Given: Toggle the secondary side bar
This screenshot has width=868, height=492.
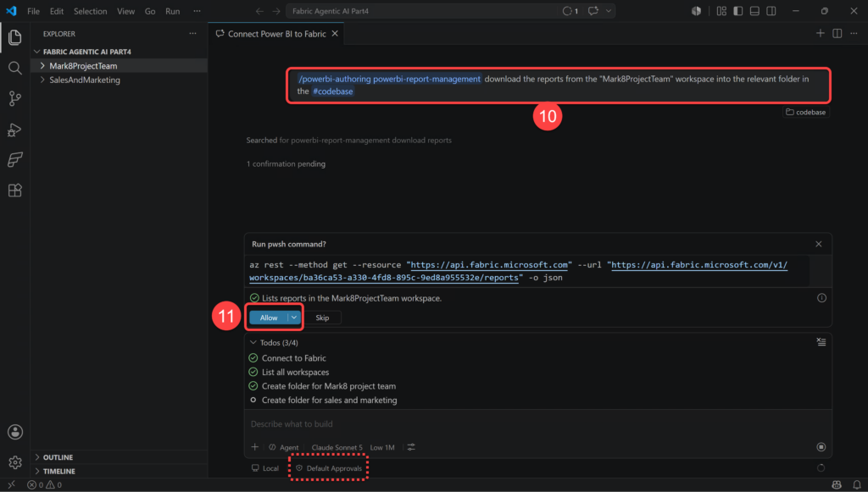Looking at the screenshot, I should point(771,11).
